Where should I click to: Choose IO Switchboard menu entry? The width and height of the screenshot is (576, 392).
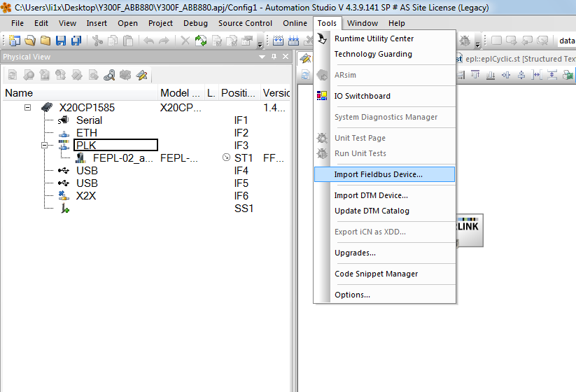384,96
